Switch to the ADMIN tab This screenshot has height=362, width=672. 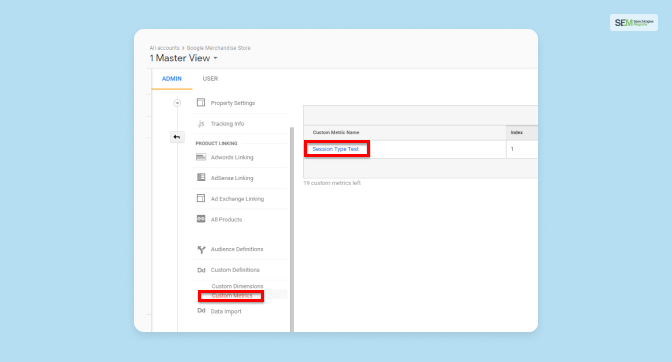click(171, 79)
